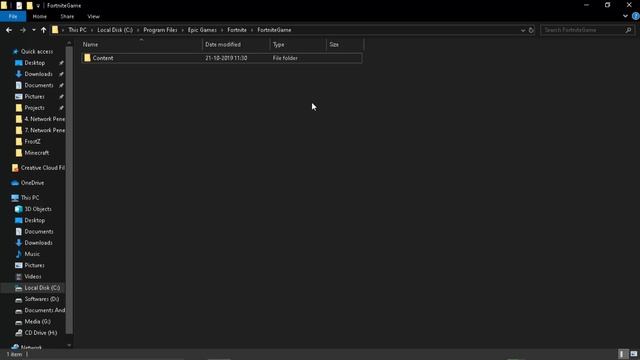Select Local Disk (C:) in sidebar
640x360 pixels.
coord(42,288)
